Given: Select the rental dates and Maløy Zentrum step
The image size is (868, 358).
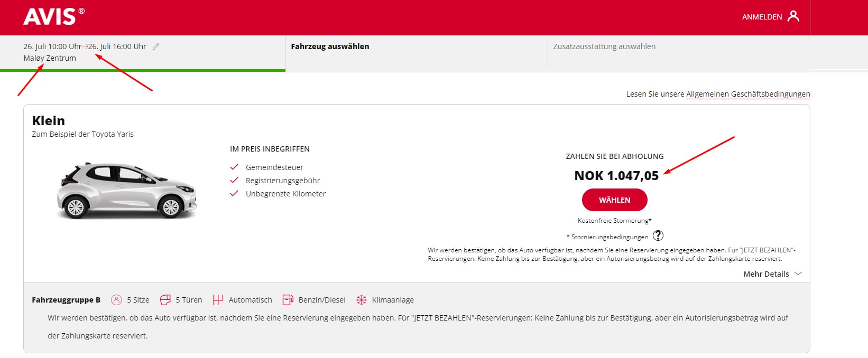Looking at the screenshot, I should coord(143,53).
